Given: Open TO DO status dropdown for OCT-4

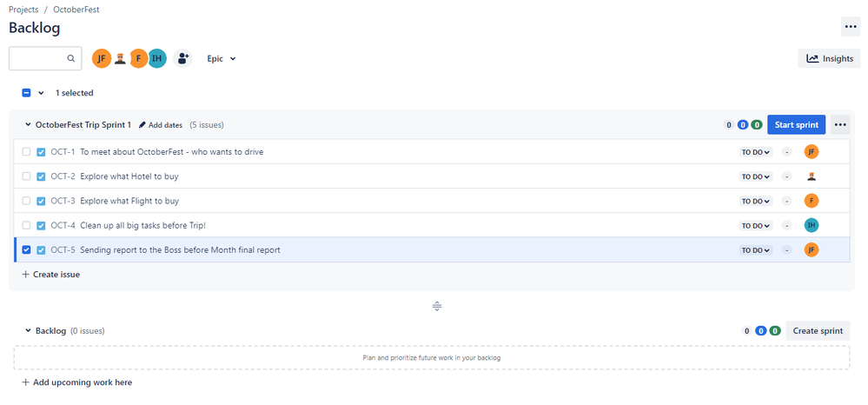Looking at the screenshot, I should point(756,225).
